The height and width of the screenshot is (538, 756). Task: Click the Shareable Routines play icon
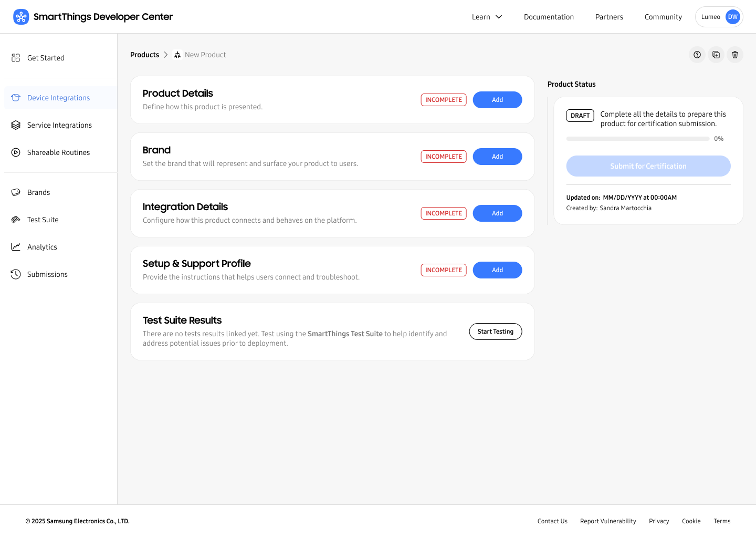16,152
